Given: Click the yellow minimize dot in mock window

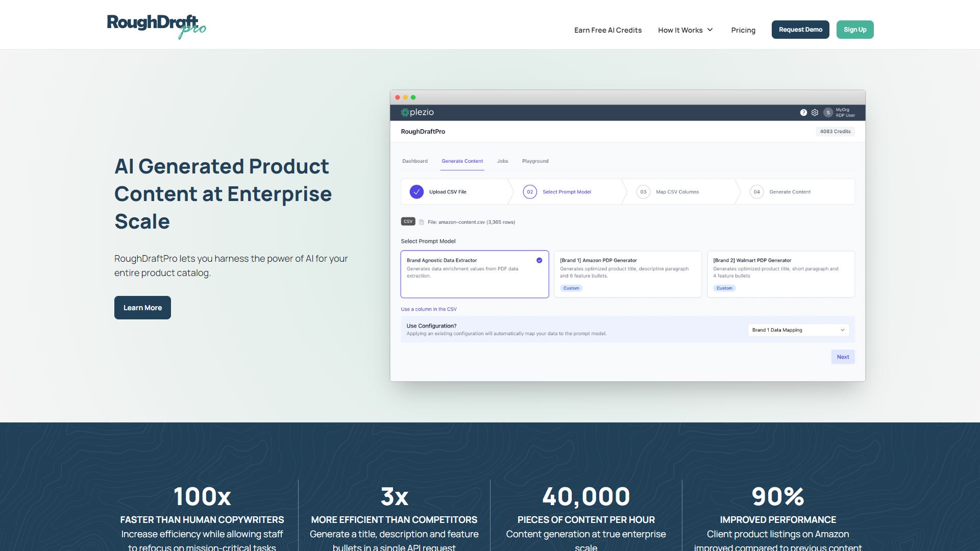Looking at the screenshot, I should click(x=405, y=97).
